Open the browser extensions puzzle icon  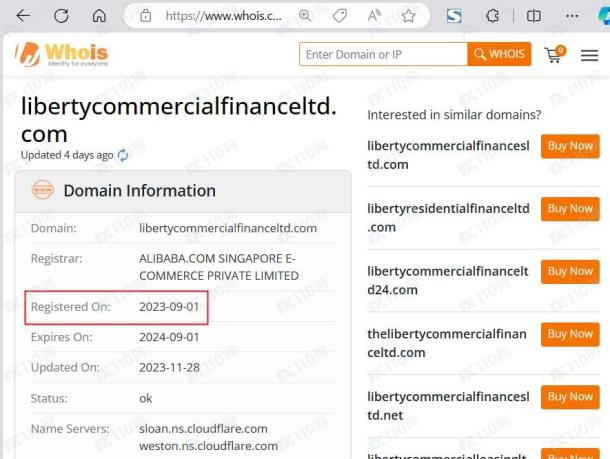493,16
